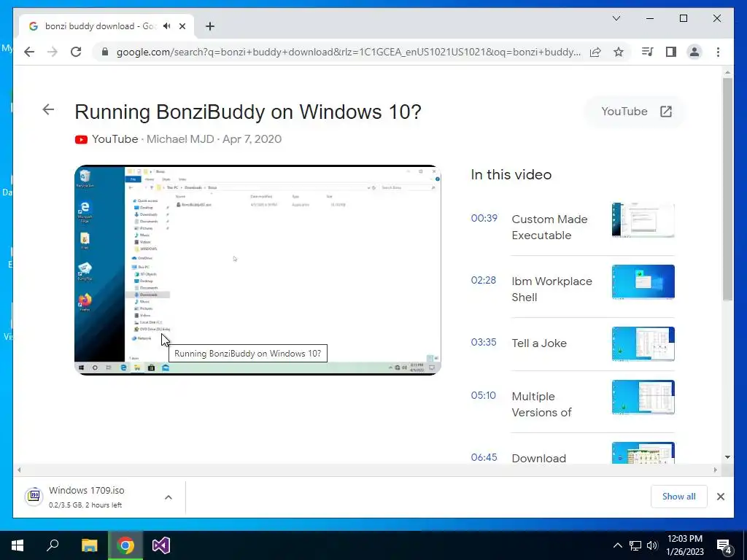Jump to 00:39 timestamp
Image resolution: width=747 pixels, height=560 pixels.
pos(484,218)
